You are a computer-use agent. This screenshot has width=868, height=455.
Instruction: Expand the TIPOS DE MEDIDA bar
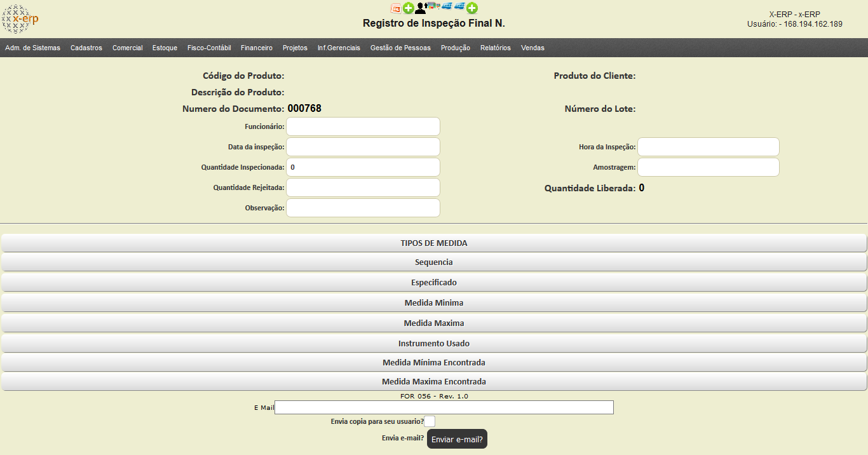pos(434,243)
